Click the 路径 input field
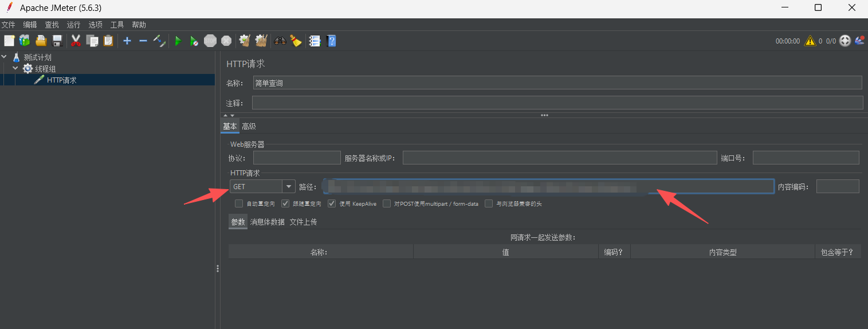The height and width of the screenshot is (329, 868). [x=548, y=186]
